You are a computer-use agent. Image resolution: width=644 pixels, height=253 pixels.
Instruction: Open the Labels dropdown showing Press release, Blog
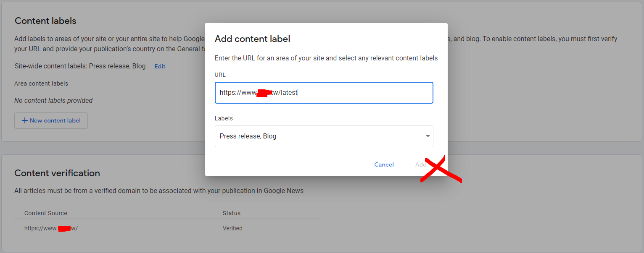click(319, 136)
